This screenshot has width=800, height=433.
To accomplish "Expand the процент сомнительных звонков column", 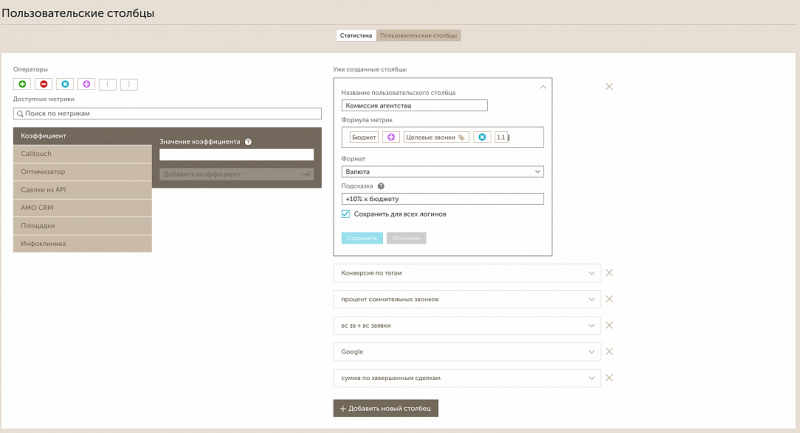I will (590, 299).
